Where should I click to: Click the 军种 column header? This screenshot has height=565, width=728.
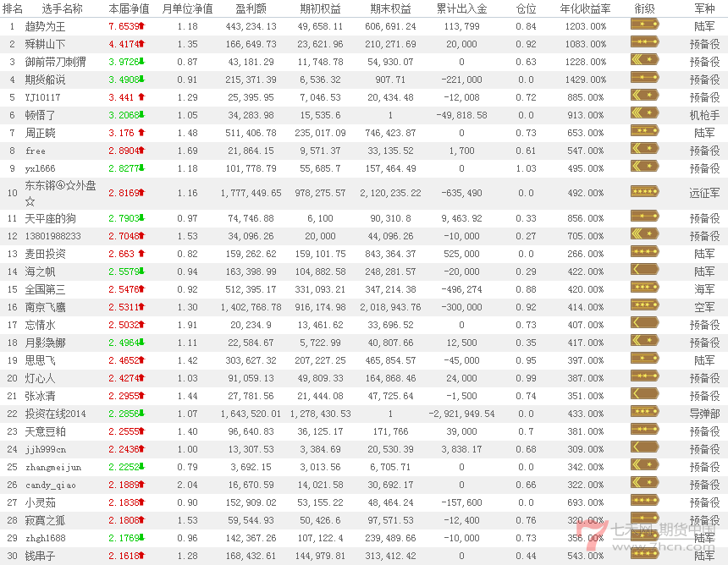click(704, 8)
